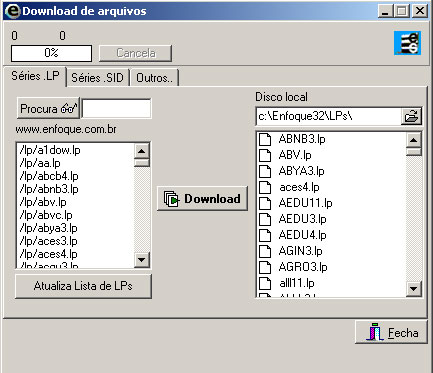Click the file icon next to AEDU4.lp
Image resolution: width=433 pixels, height=373 pixels.
point(265,235)
